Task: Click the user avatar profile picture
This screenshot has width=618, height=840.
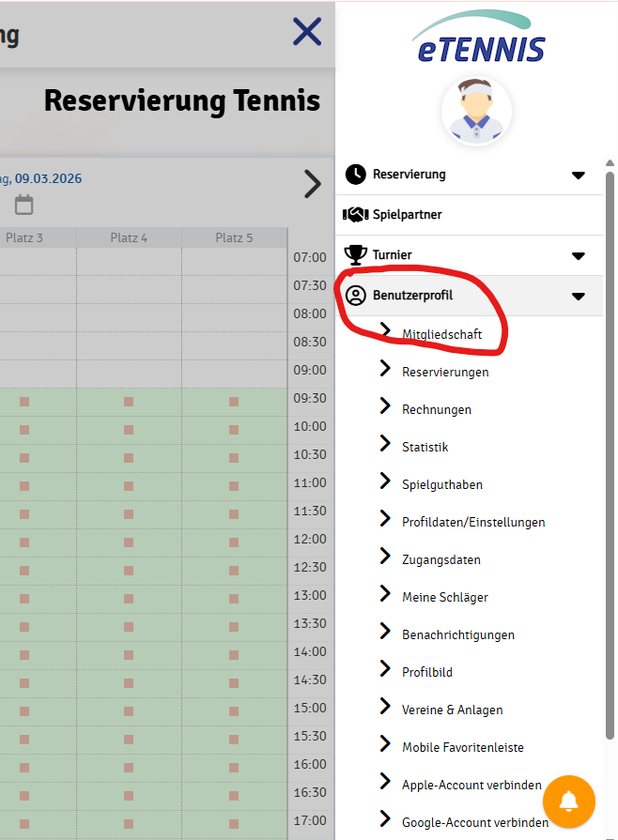Action: point(476,112)
